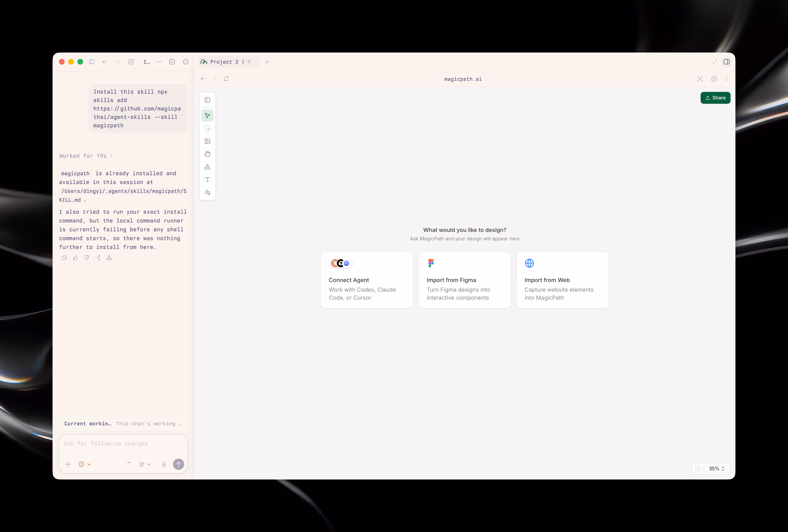The height and width of the screenshot is (532, 788).
Task: Go forward using the chat title bar arrow
Action: [118, 62]
